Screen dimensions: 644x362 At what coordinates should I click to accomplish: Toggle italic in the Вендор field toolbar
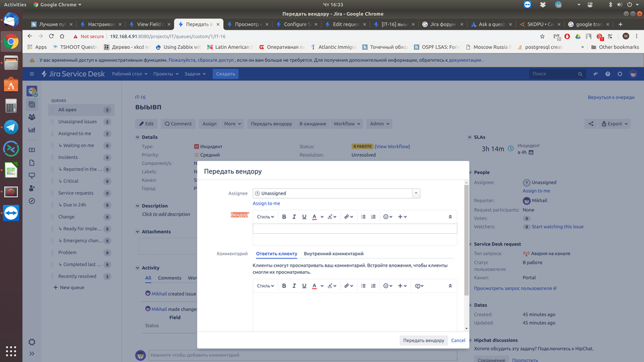click(294, 216)
